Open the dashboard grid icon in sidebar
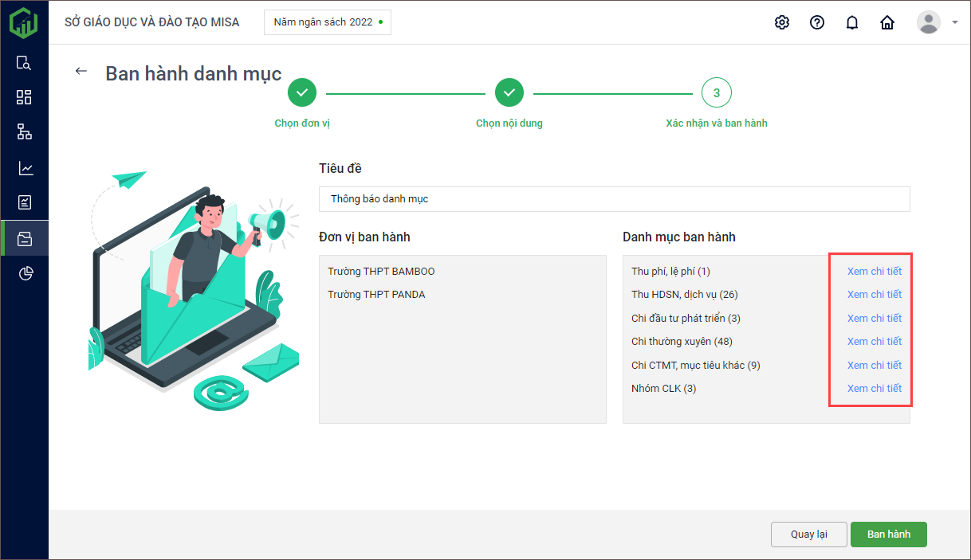Image resolution: width=971 pixels, height=560 pixels. (x=24, y=97)
